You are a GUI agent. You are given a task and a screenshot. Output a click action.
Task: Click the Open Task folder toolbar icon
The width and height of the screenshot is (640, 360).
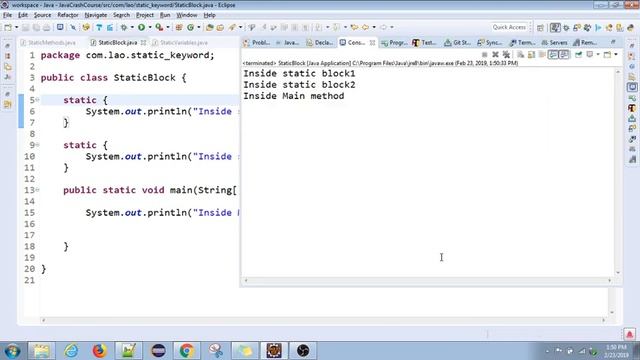[x=220, y=27]
